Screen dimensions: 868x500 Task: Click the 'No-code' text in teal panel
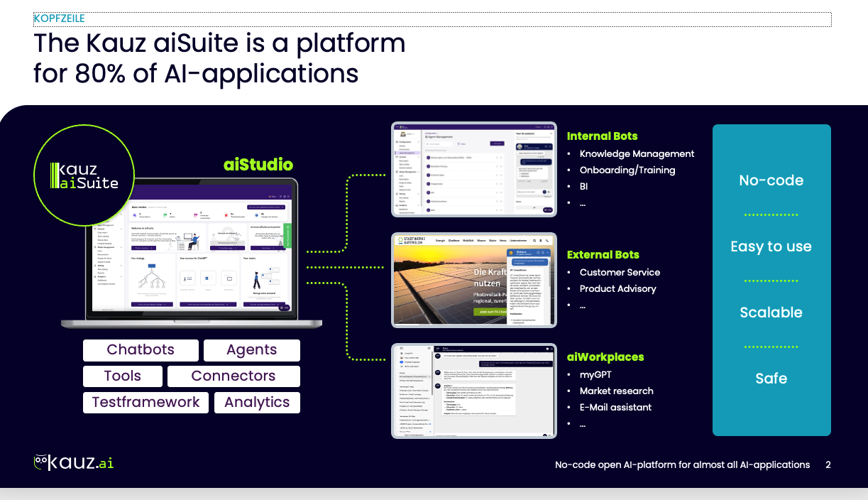pyautogui.click(x=771, y=180)
